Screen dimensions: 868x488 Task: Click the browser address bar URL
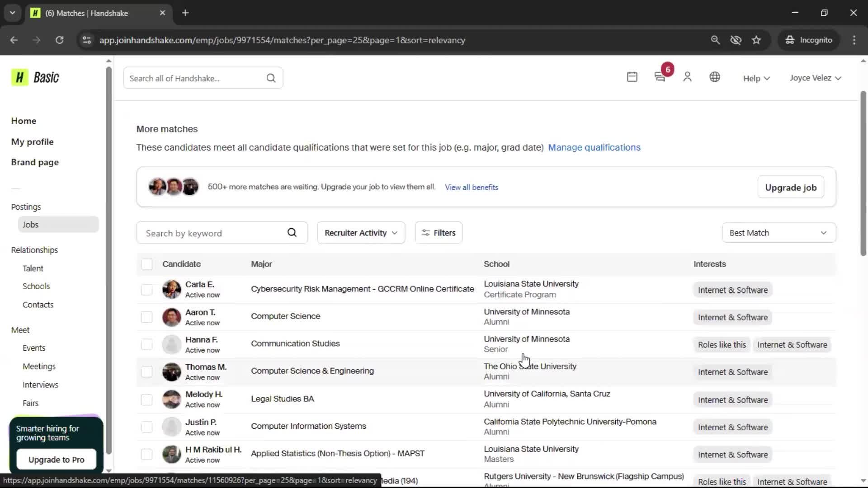click(x=282, y=40)
